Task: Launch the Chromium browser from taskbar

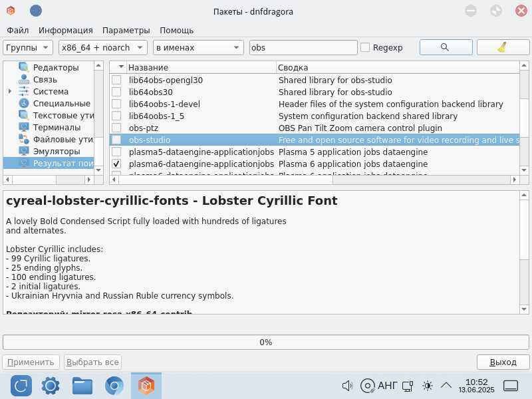Action: 114,386
